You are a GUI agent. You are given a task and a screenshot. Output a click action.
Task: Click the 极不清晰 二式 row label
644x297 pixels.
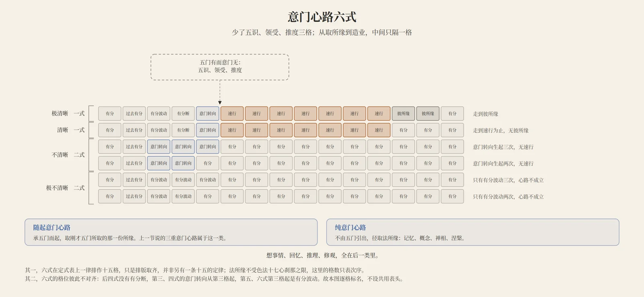(x=65, y=188)
